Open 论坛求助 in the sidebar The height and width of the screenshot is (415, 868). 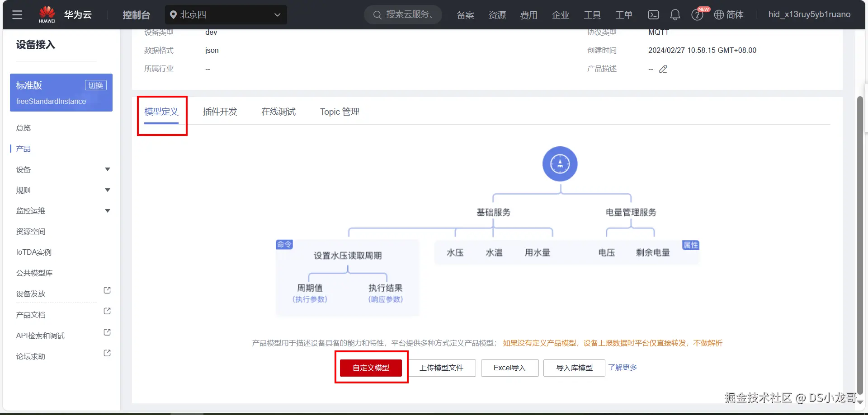tap(31, 356)
